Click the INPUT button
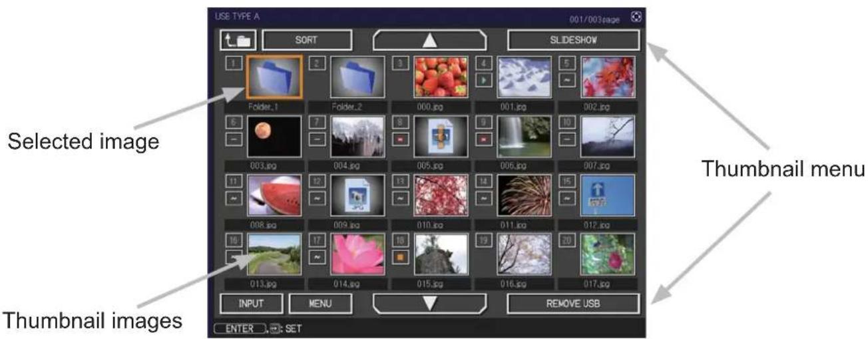The image size is (868, 339). 252,304
